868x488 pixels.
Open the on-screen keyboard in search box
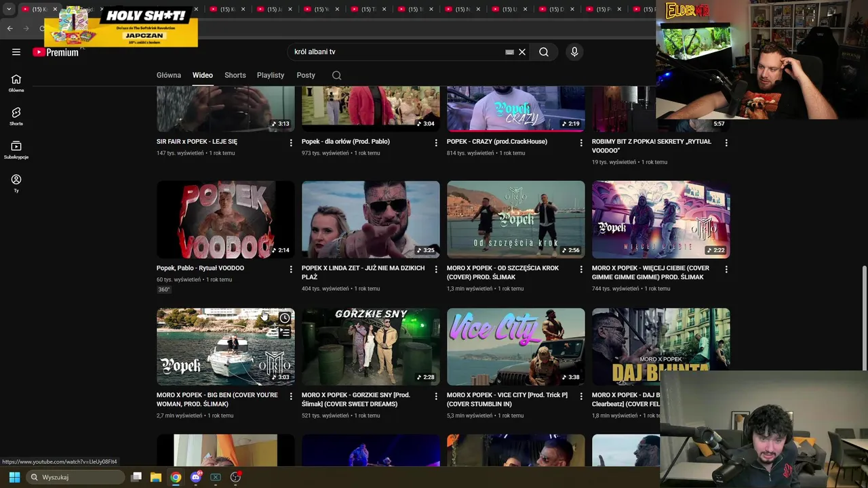tap(509, 52)
